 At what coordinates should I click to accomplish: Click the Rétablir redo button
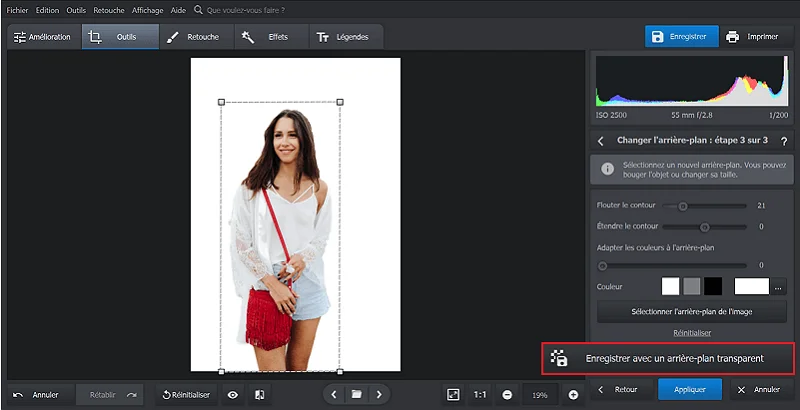pos(110,395)
